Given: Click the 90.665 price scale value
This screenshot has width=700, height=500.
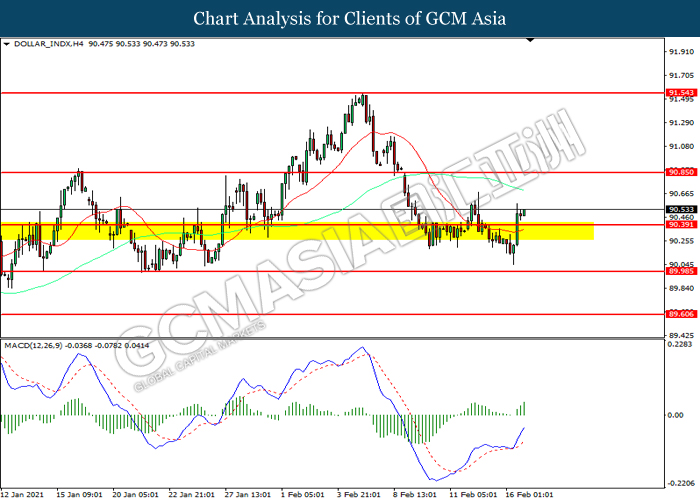Looking at the screenshot, I should point(681,193).
